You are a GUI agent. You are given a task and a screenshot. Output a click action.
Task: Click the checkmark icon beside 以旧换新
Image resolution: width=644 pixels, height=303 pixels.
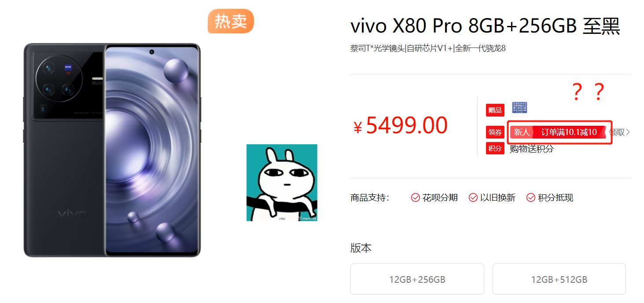[473, 198]
